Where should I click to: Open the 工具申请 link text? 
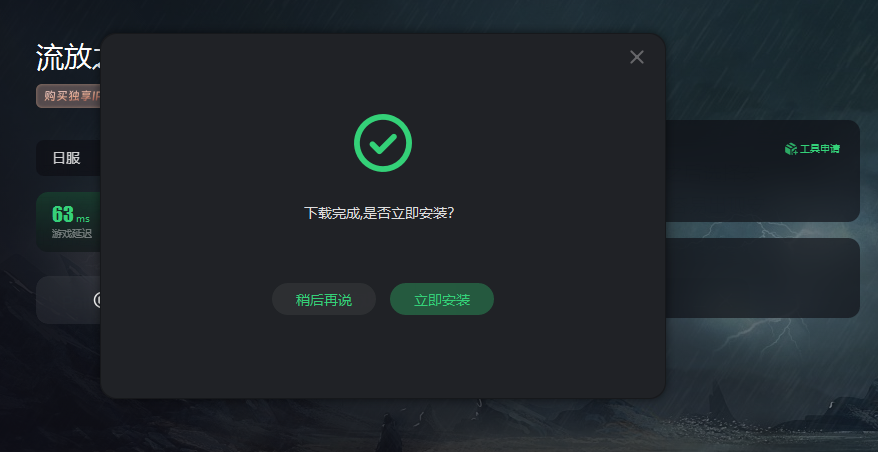[x=820, y=148]
